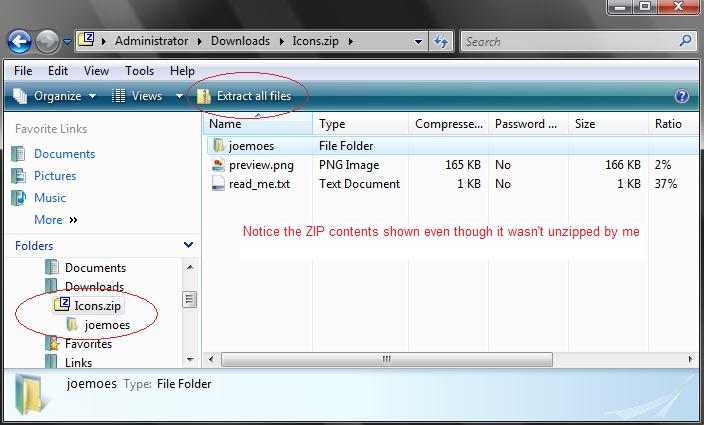The height and width of the screenshot is (425, 704).
Task: Expand the arrow between Administrator and Downloads
Action: pos(200,41)
